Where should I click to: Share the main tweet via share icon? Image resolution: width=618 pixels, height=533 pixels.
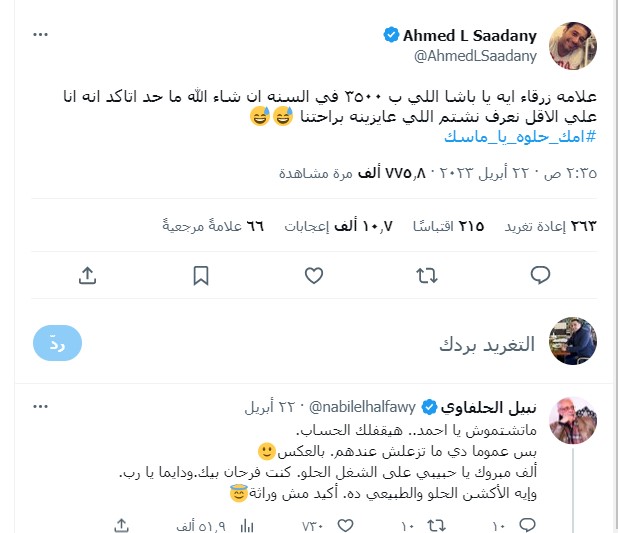pyautogui.click(x=87, y=276)
